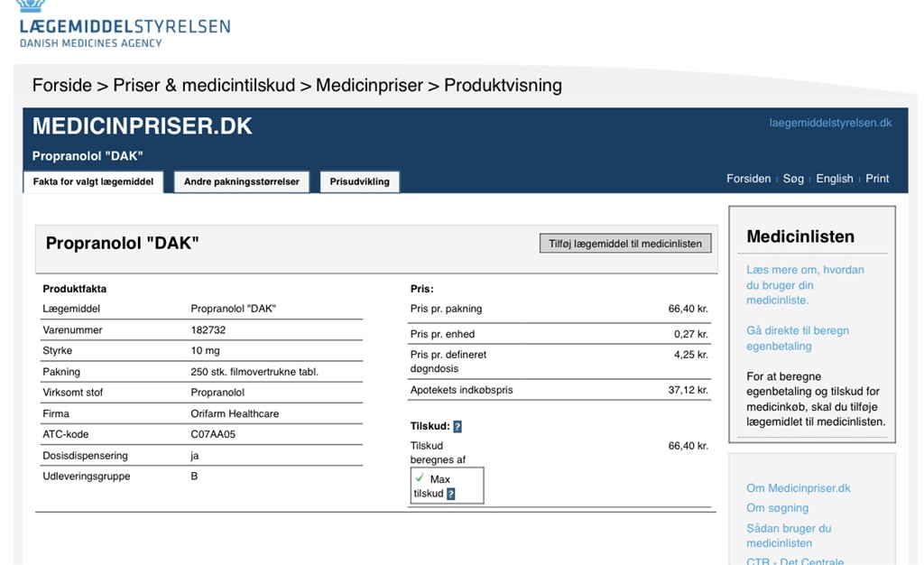Click the green Max tilskud checkmark
Viewport: 924px width, 565px height.
[x=420, y=477]
